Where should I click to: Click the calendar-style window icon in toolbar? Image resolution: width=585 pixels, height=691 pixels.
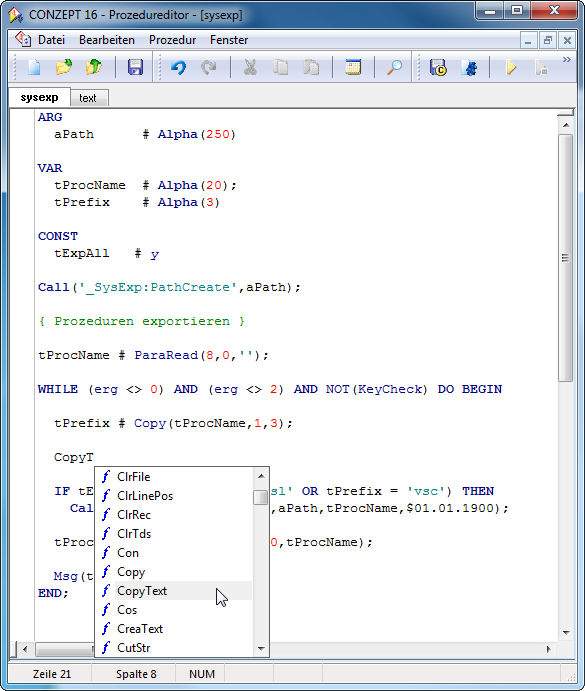(353, 67)
